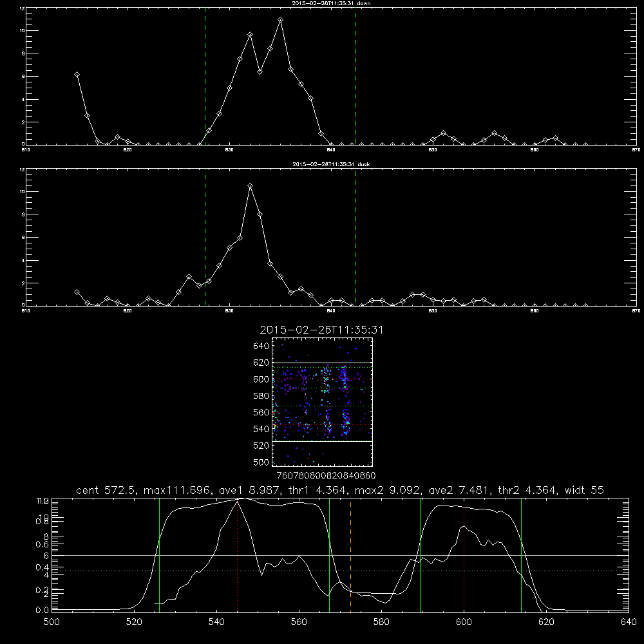Click the green vertical line near 590 in bottom plot
The height and width of the screenshot is (644, 644).
tap(420, 555)
